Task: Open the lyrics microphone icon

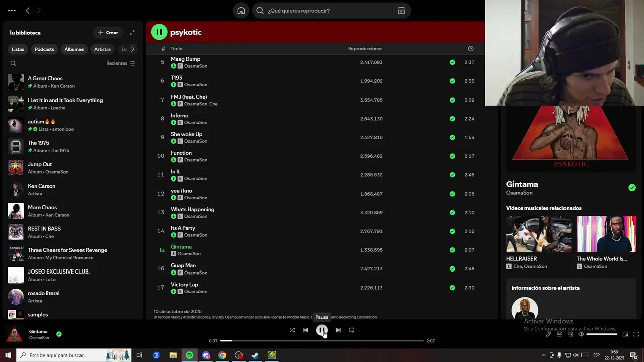Action: 549,334
